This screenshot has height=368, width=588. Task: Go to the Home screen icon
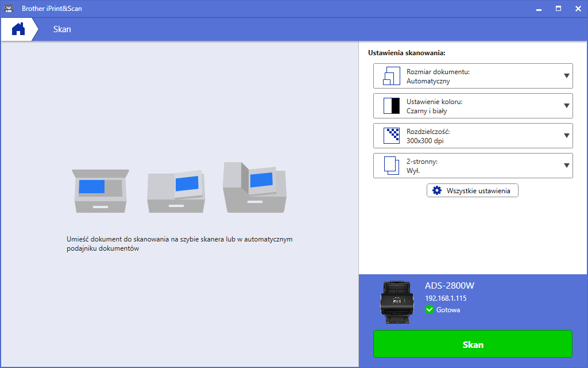click(18, 29)
